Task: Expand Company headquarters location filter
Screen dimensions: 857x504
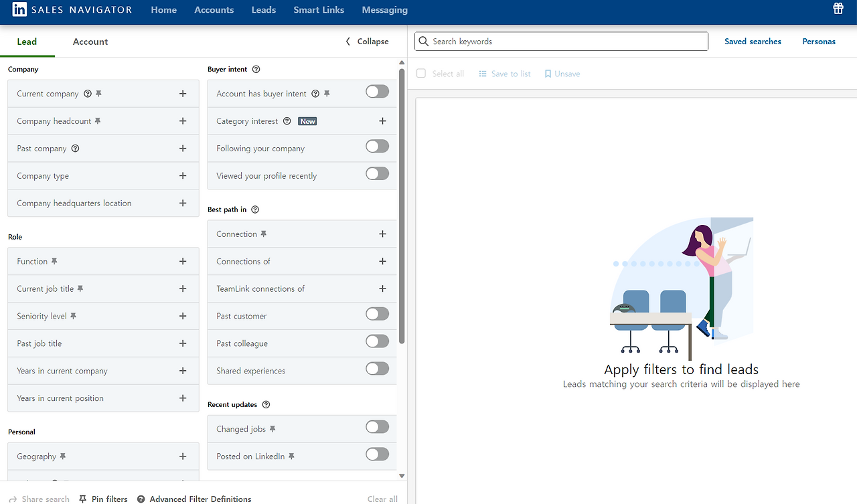Action: pos(183,203)
